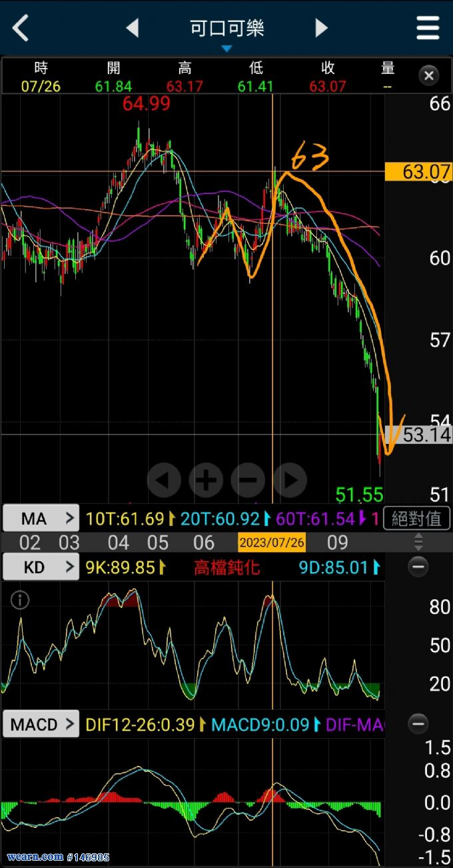Pan the chart left with round arrow button
453x868 pixels.
pos(164,479)
